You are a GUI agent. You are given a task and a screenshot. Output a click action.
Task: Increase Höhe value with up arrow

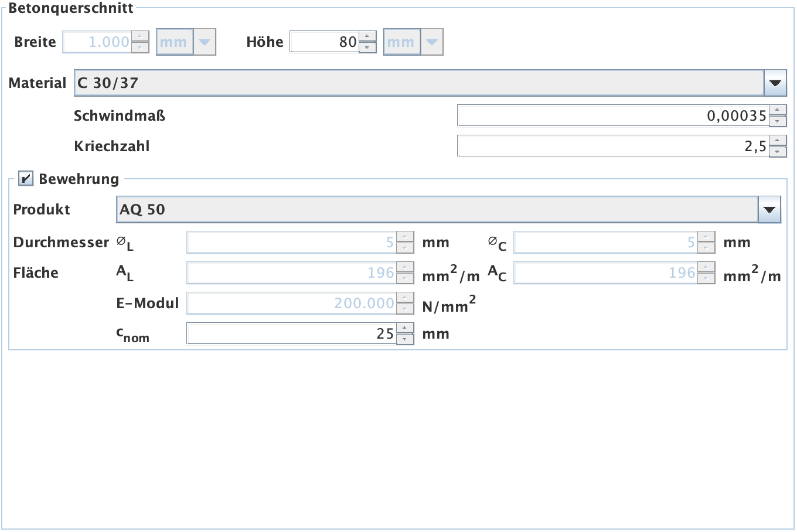tap(367, 36)
